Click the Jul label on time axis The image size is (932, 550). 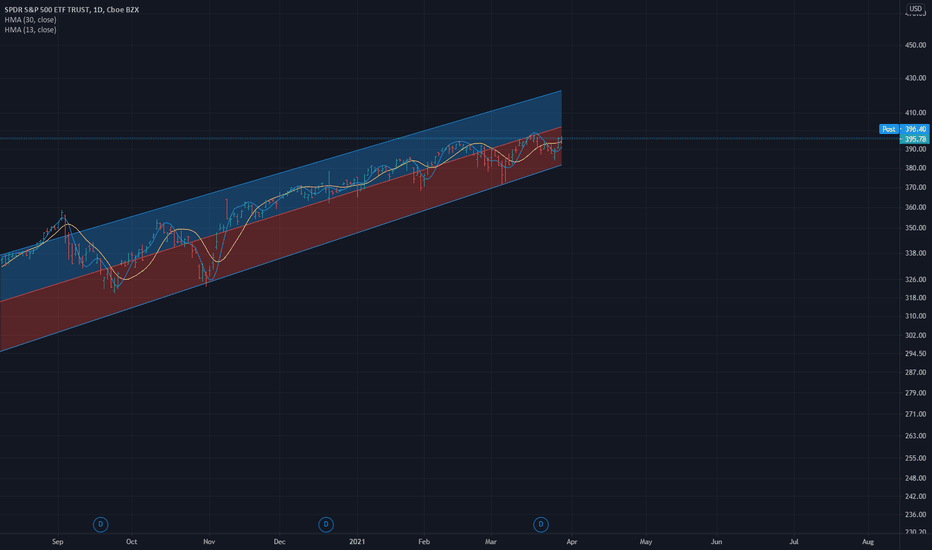[x=794, y=542]
